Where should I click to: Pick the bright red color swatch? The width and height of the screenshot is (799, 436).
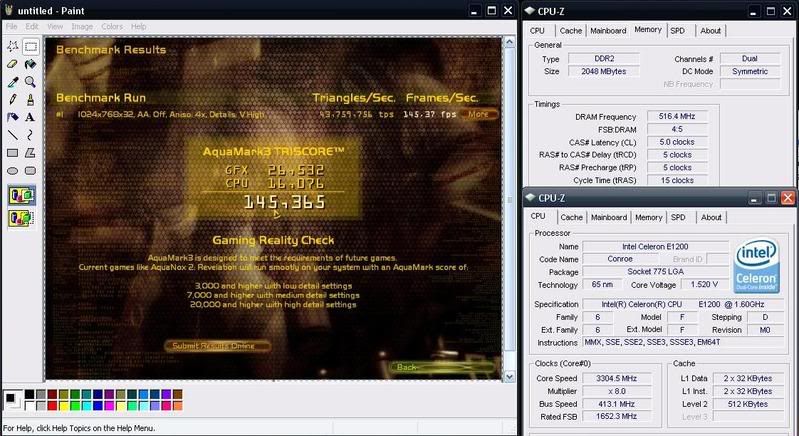[52, 406]
